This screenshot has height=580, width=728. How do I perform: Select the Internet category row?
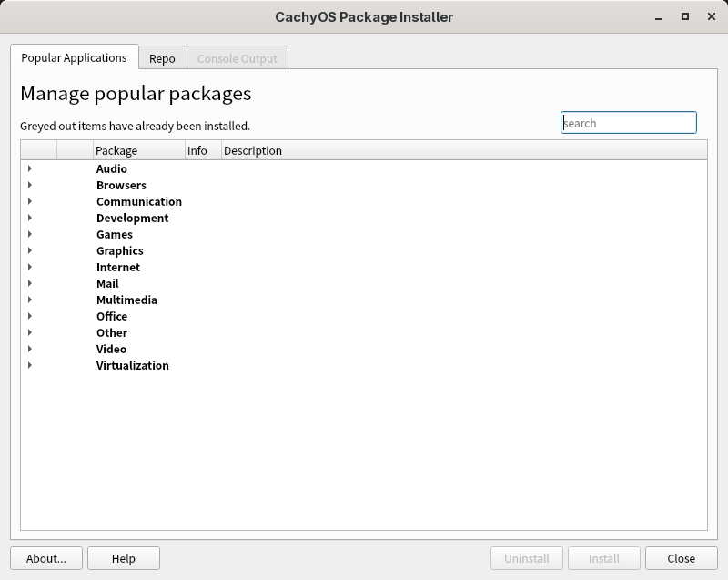118,267
